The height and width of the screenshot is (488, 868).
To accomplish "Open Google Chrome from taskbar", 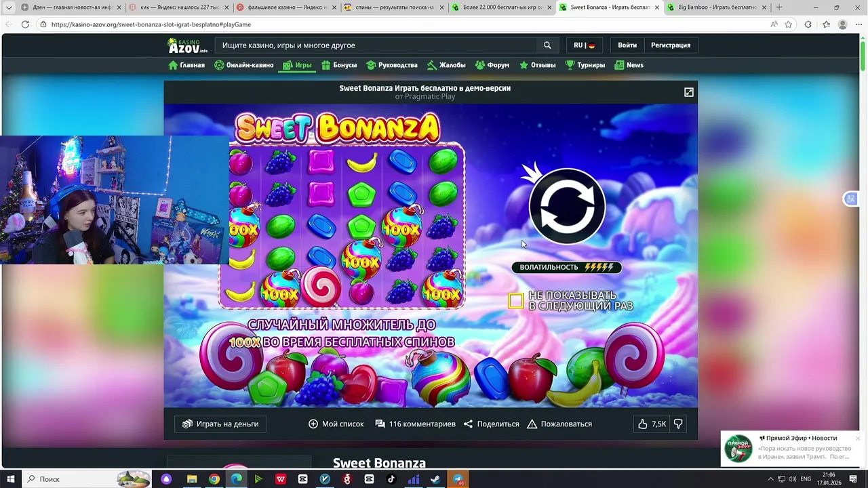I will [x=214, y=479].
